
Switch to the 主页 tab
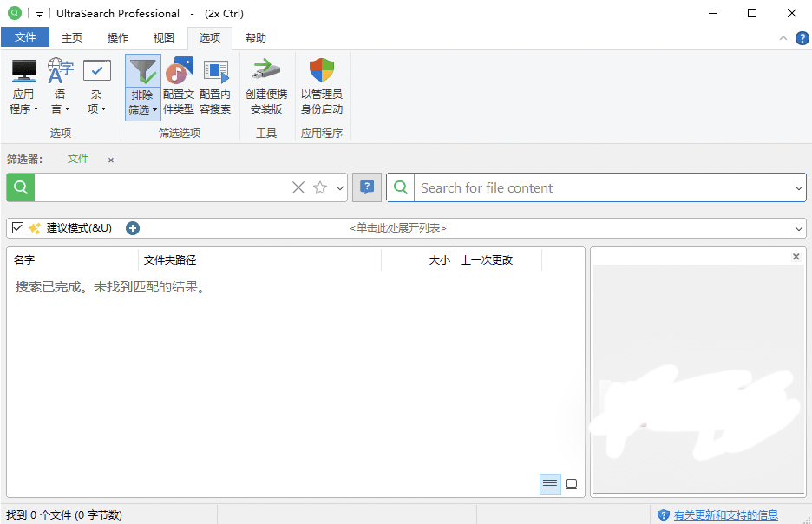tap(72, 37)
